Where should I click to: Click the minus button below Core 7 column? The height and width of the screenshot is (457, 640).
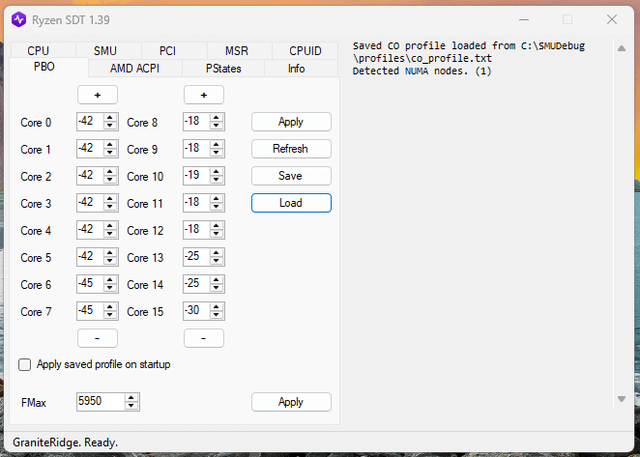coord(98,338)
